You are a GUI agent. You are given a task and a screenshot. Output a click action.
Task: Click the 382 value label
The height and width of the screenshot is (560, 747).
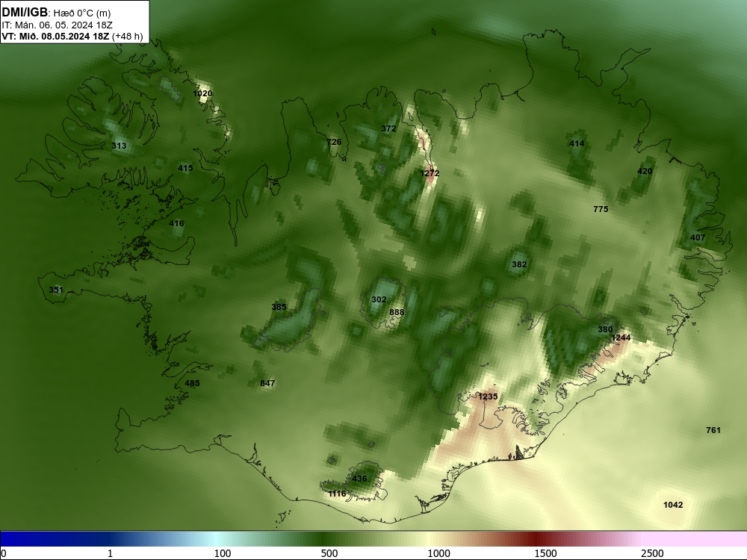[519, 264]
